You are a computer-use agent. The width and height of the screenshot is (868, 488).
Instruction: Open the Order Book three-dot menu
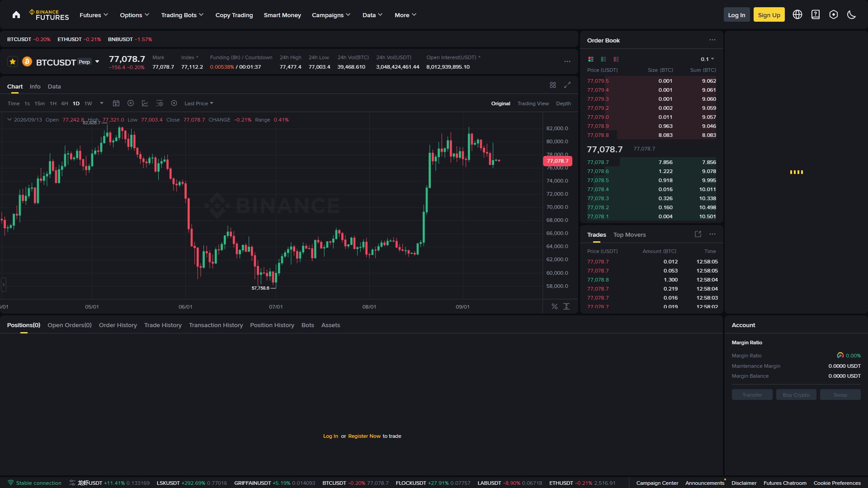[x=712, y=40]
